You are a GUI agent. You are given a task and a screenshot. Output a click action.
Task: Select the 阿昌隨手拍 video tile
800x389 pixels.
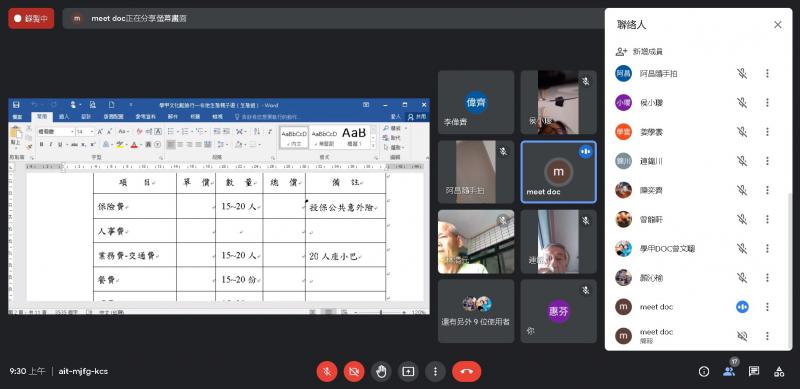tap(476, 172)
